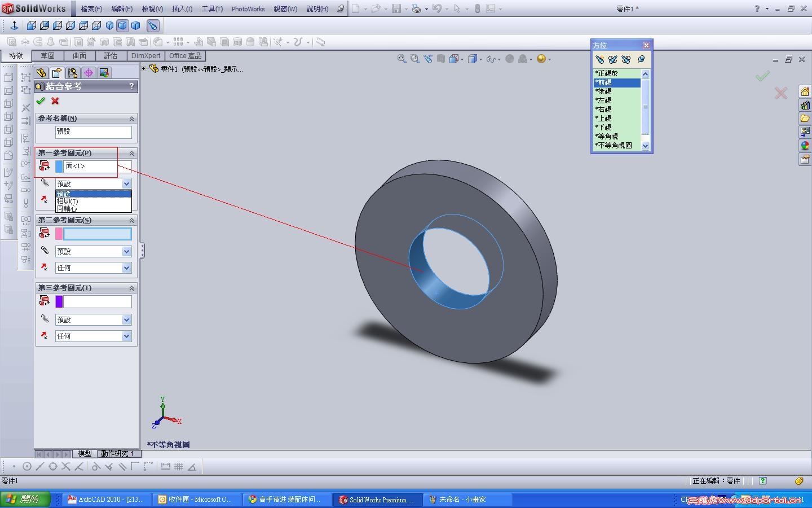Viewport: 812px width, 508px height.
Task: Click the green confirmation corner checkmark in viewport
Action: click(762, 76)
